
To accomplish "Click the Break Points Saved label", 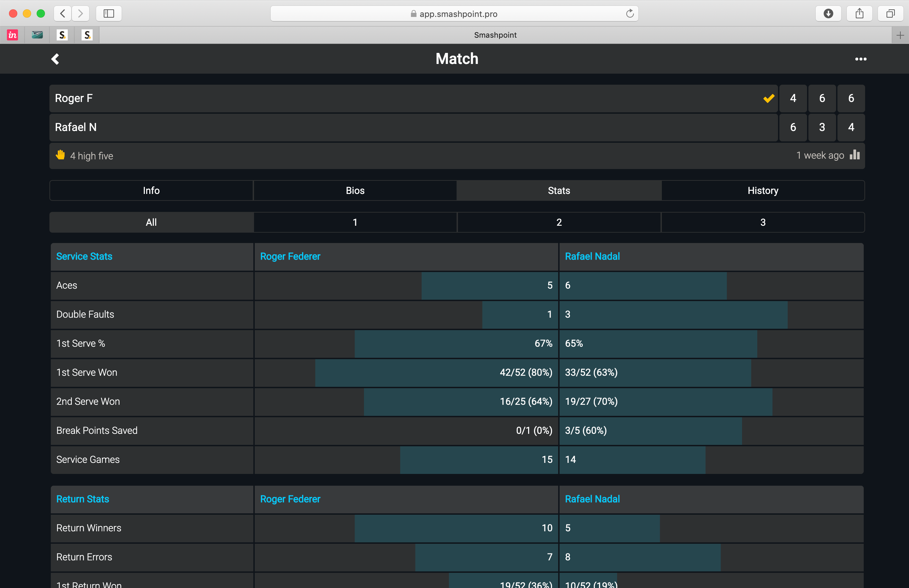I will click(96, 430).
